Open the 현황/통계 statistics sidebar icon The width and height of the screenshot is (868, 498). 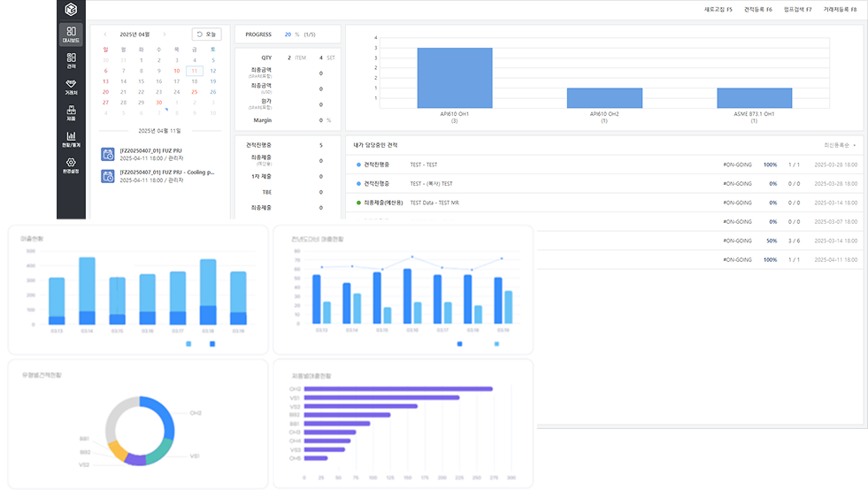click(x=71, y=139)
